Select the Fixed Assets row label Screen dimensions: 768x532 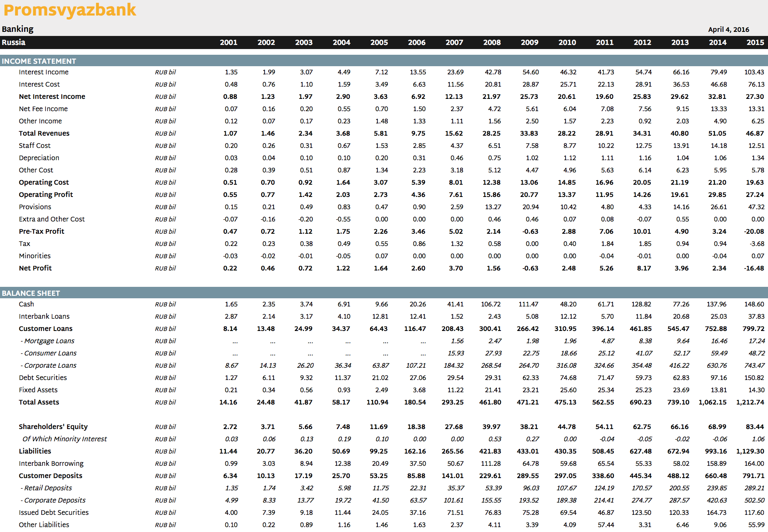[x=38, y=390]
